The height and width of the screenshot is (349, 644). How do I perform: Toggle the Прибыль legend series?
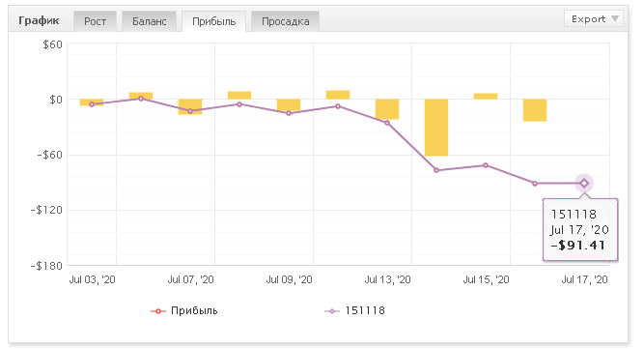pyautogui.click(x=184, y=310)
